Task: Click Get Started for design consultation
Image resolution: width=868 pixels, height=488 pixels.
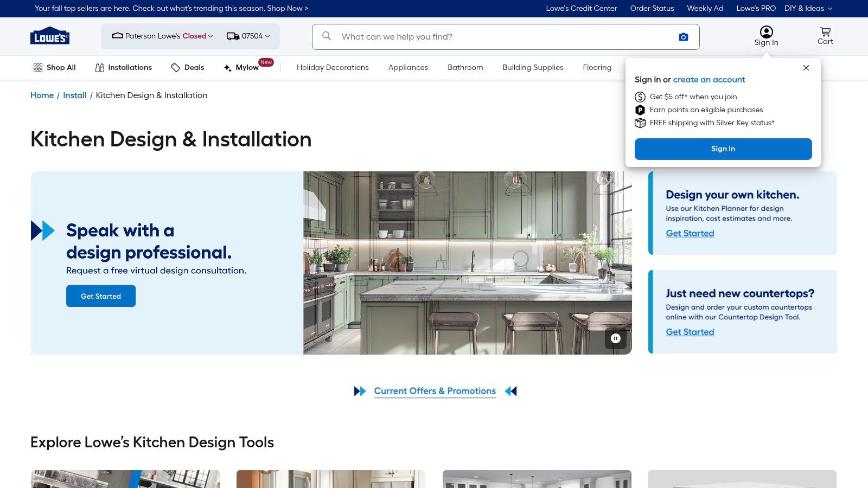Action: tap(101, 296)
